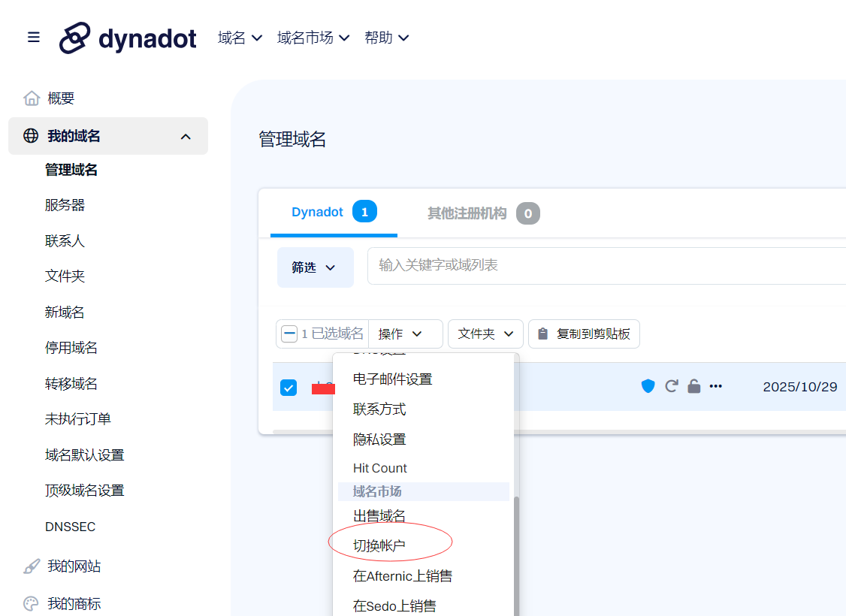The height and width of the screenshot is (616, 846).
Task: Expand the 域名 top navigation dropdown
Action: coord(240,38)
